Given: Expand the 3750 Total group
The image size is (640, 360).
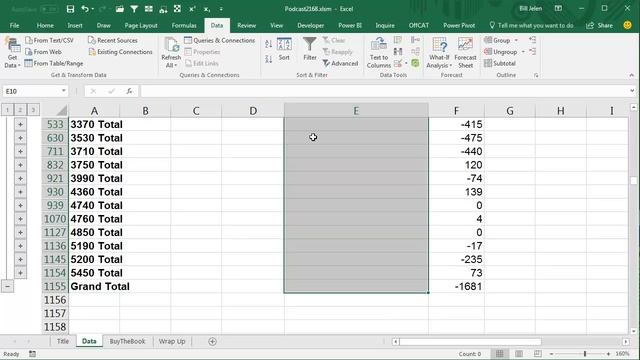Looking at the screenshot, I should tap(20, 164).
